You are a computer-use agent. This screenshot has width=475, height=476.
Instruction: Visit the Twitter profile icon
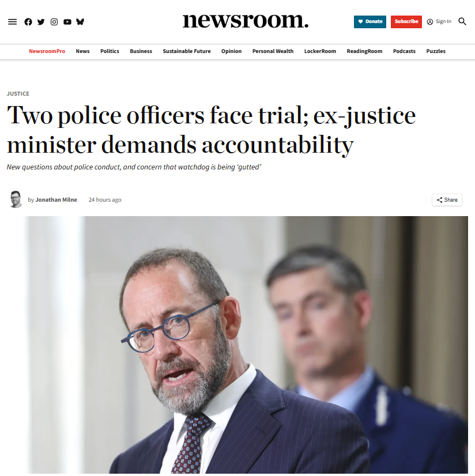[40, 21]
